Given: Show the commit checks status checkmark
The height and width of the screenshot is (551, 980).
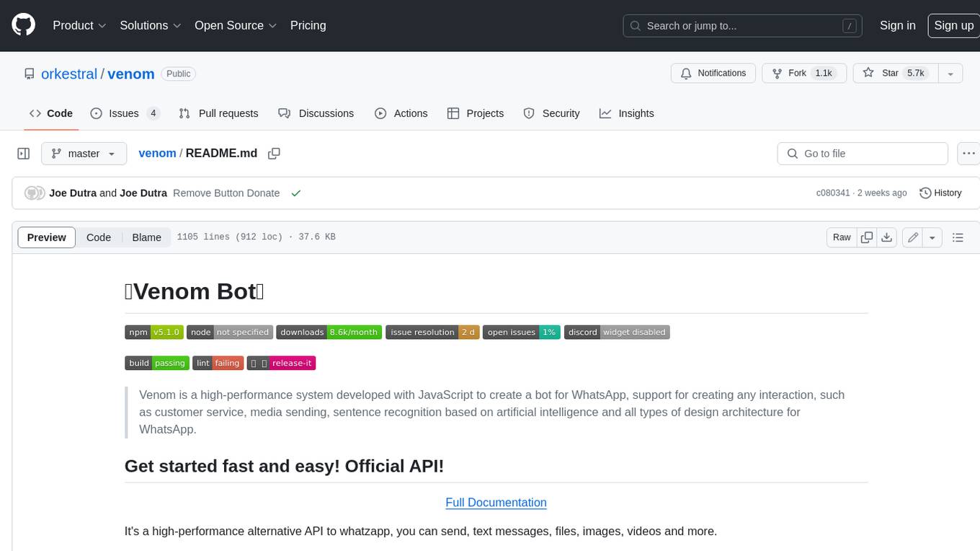Looking at the screenshot, I should [x=295, y=193].
